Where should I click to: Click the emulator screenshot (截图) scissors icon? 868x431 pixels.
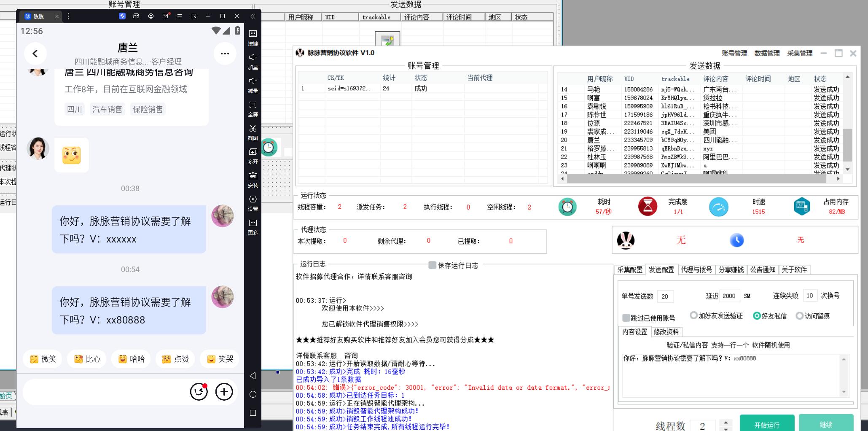tap(253, 129)
